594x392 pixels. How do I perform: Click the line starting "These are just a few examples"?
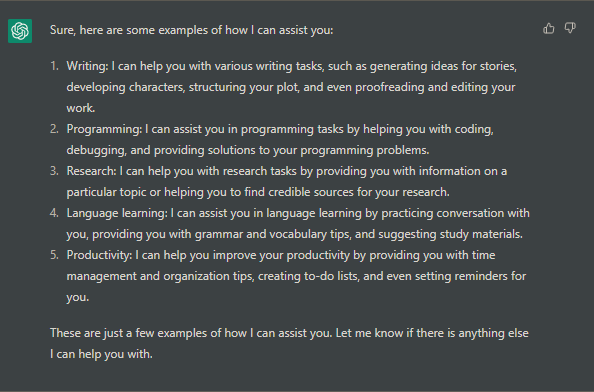[x=289, y=333]
